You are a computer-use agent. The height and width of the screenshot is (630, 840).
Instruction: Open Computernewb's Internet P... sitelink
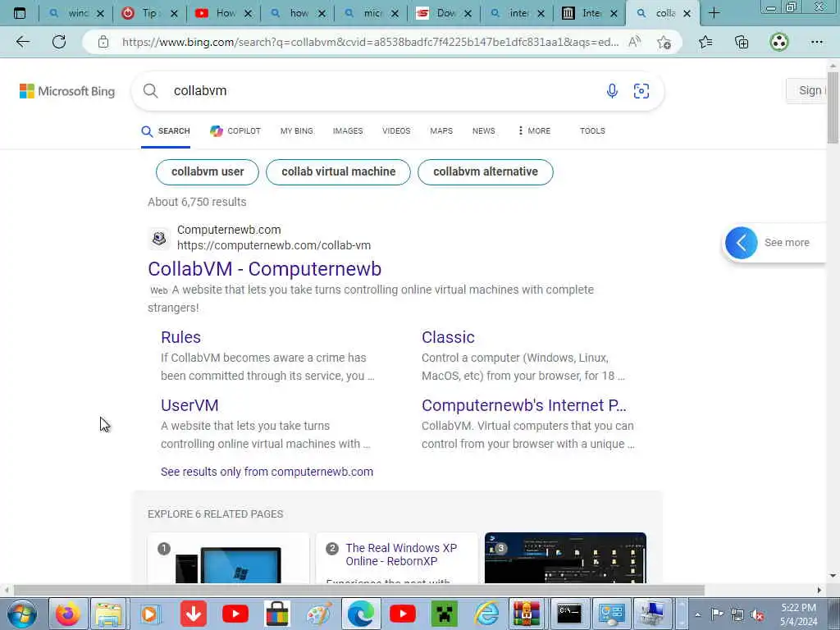pos(524,405)
